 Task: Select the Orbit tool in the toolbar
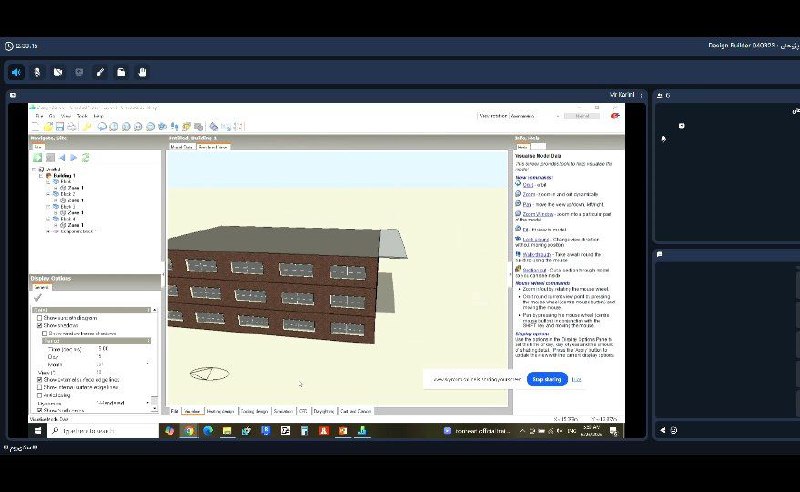click(102, 127)
